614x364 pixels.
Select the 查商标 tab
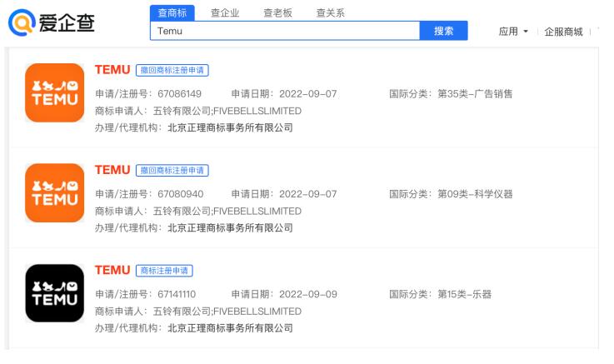[172, 12]
